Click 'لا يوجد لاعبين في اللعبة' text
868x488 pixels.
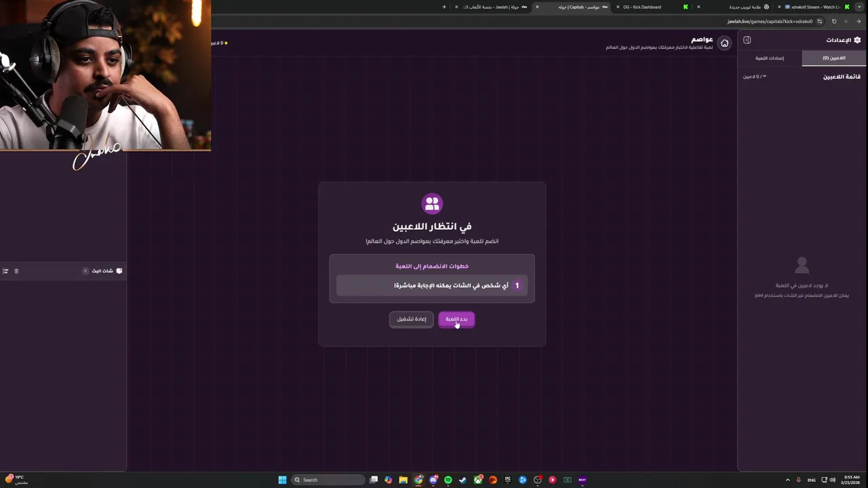[x=802, y=286]
